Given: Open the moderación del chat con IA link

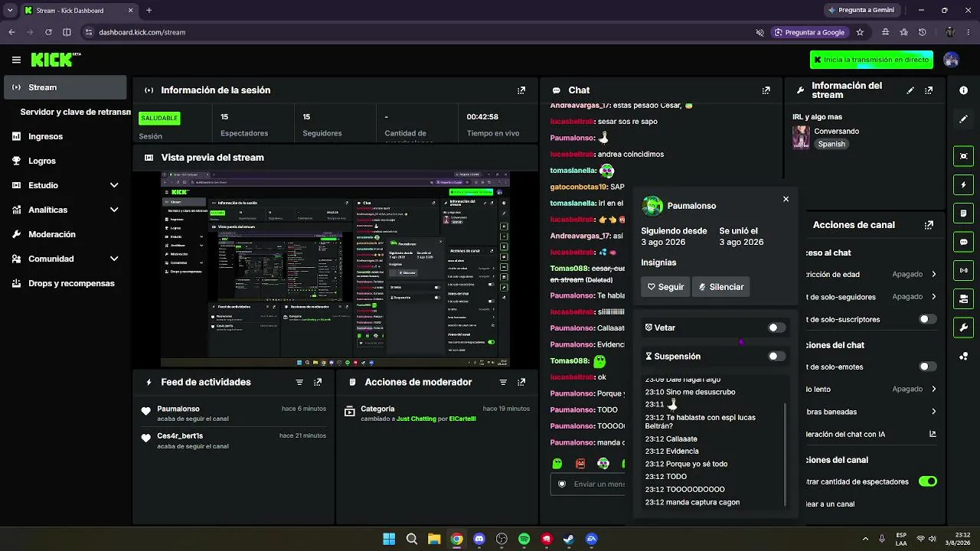Looking at the screenshot, I should 933,434.
